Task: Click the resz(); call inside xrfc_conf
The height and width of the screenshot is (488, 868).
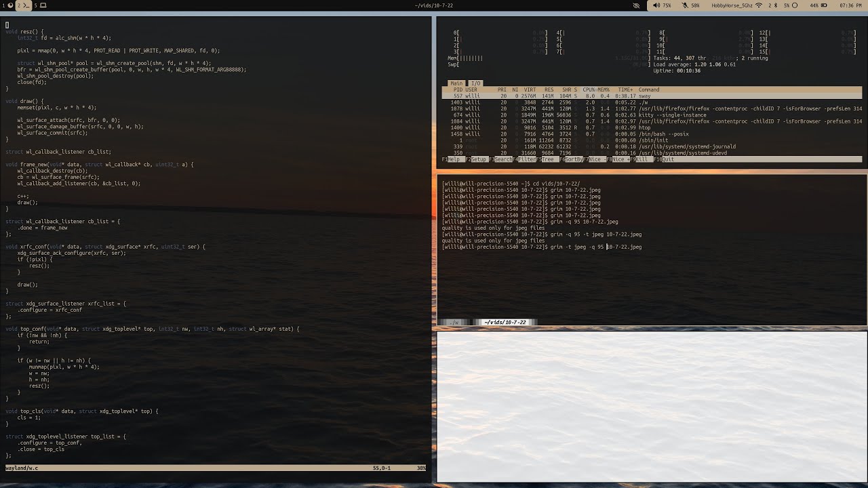Action: tap(39, 266)
